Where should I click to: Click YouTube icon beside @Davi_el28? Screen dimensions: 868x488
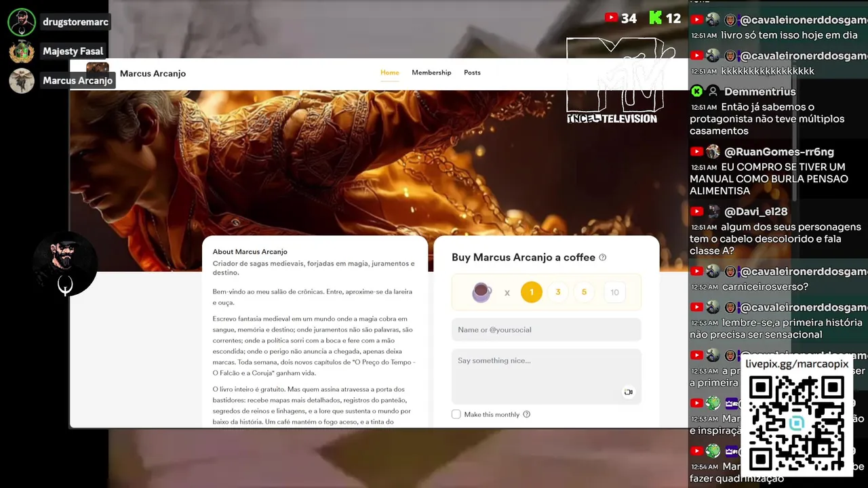[696, 211]
